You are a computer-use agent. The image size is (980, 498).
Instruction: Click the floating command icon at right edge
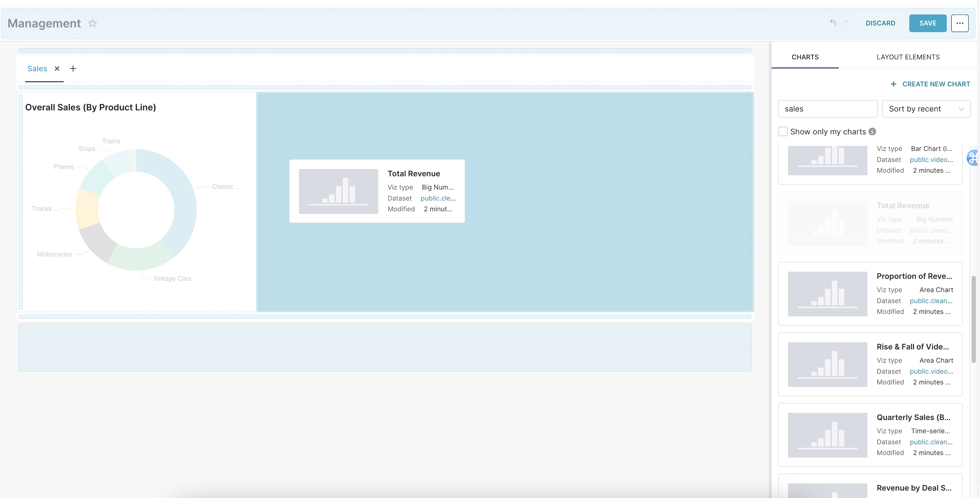tap(973, 157)
